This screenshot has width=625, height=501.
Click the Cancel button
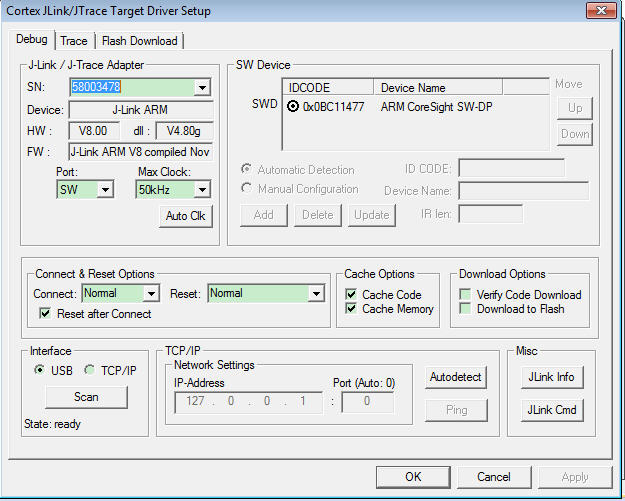tap(494, 477)
